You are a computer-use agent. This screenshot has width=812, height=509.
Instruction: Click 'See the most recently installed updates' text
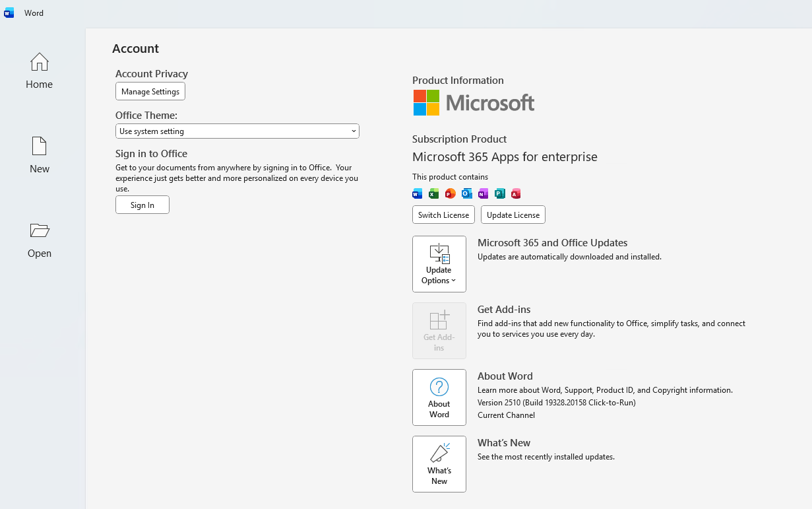point(546,457)
